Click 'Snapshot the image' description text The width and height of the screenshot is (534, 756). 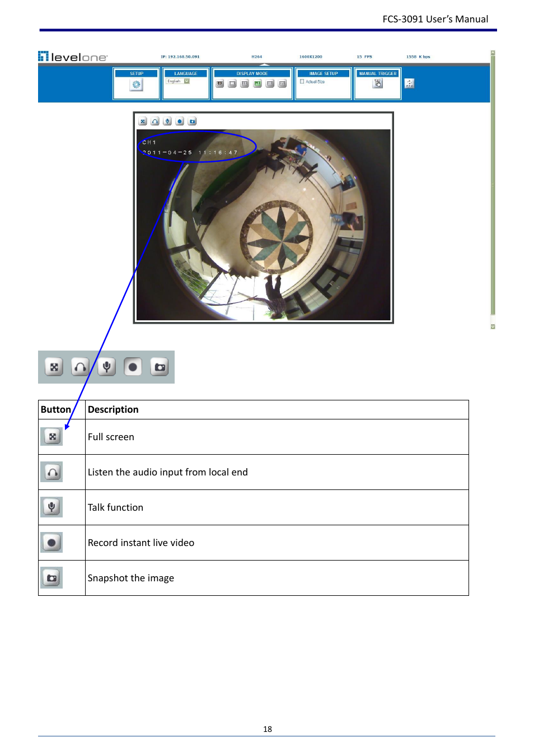click(x=131, y=578)
